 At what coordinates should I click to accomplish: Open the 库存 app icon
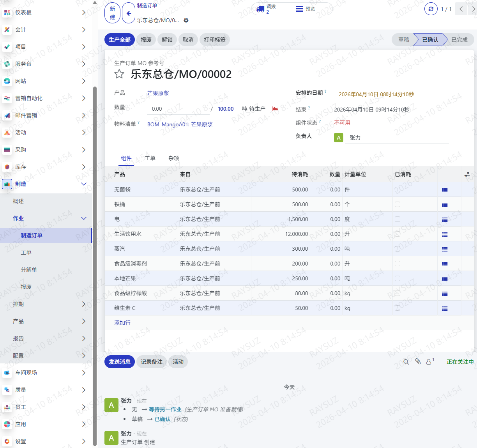pos(7,167)
